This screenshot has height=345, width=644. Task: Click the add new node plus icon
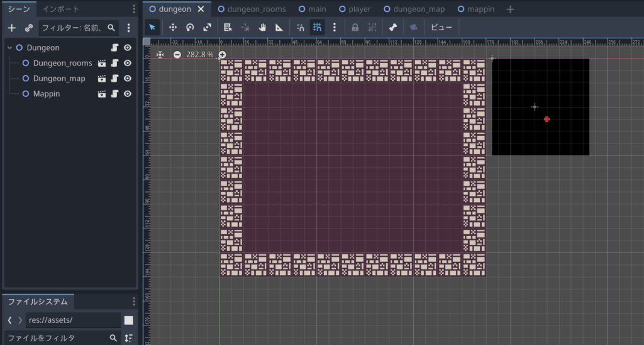click(x=11, y=28)
